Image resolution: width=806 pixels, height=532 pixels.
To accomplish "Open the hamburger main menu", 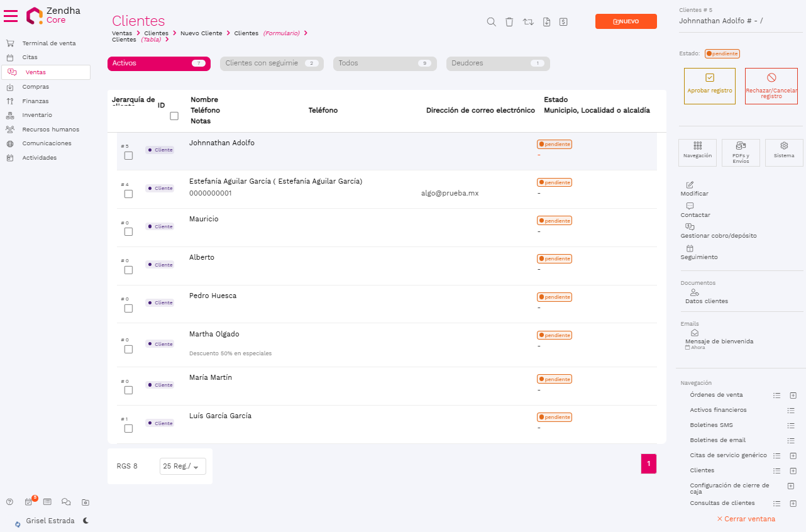I will coord(11,16).
